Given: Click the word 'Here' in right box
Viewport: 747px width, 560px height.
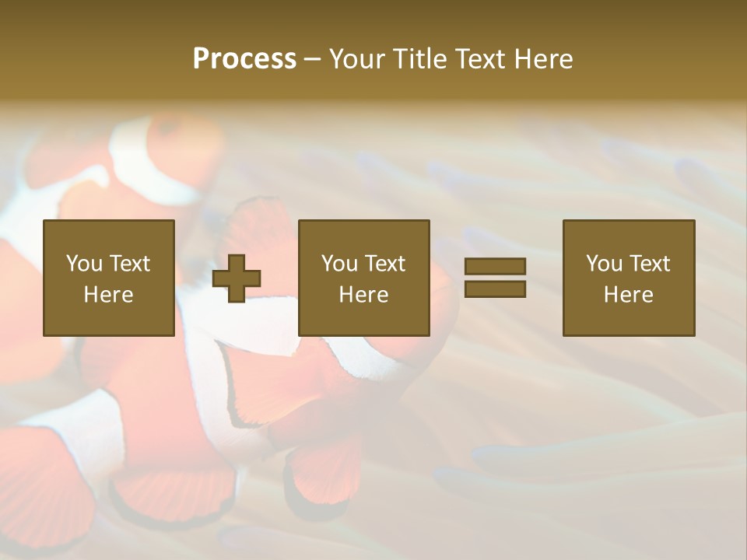Looking at the screenshot, I should [628, 295].
